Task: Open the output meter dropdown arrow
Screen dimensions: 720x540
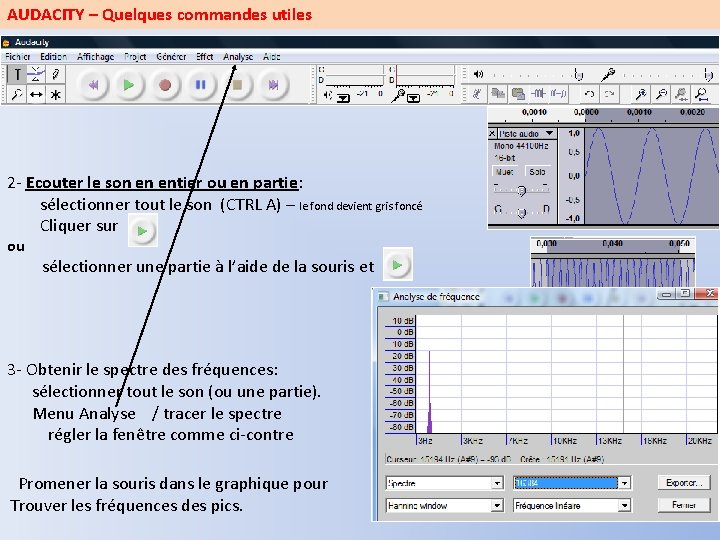Action: 343,98
